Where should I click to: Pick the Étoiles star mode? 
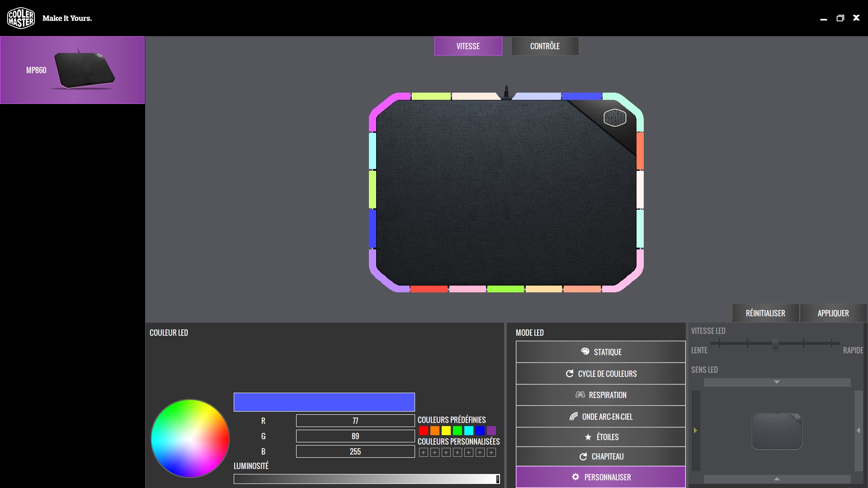point(600,437)
